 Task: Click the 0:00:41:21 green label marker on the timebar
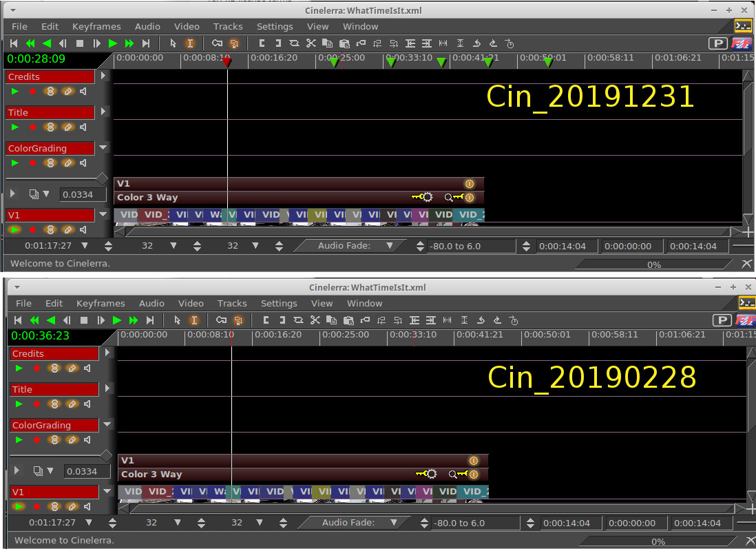tap(488, 63)
